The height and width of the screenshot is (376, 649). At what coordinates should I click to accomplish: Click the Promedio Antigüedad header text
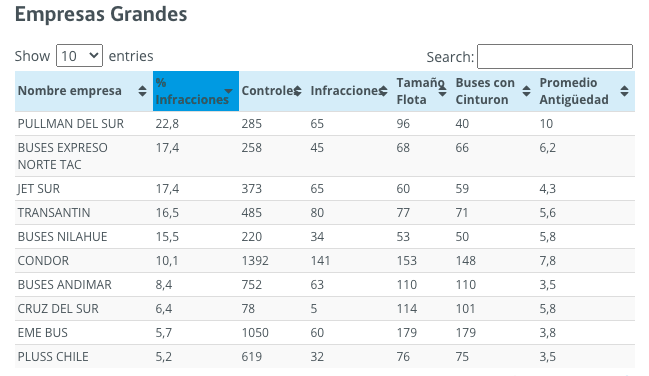click(574, 91)
